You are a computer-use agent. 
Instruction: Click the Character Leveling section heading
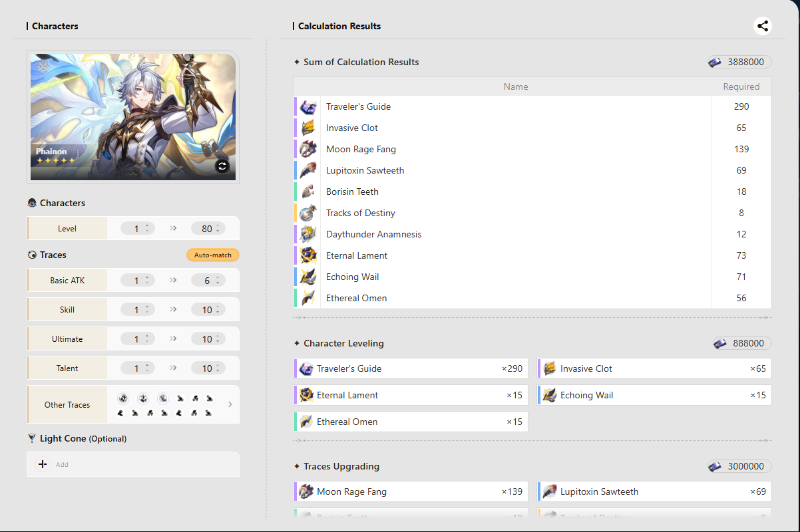(x=343, y=343)
